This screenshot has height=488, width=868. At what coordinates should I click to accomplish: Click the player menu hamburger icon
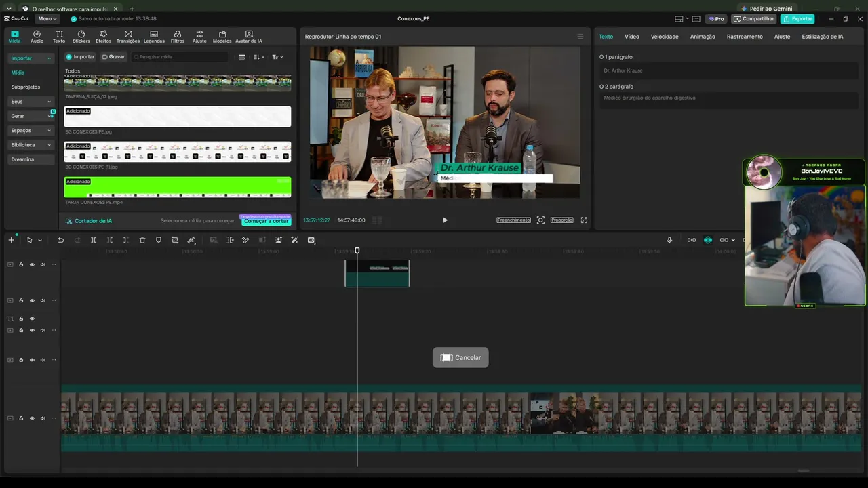[x=580, y=37]
